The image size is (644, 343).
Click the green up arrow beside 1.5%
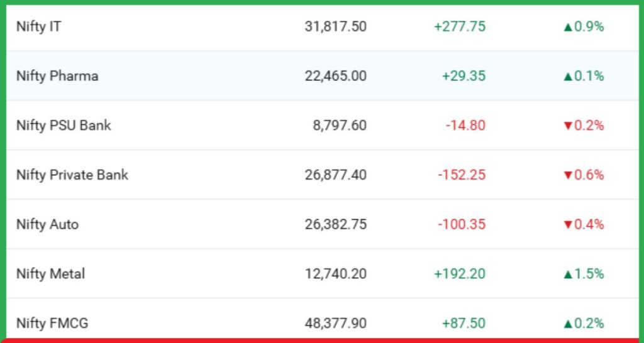[569, 274]
